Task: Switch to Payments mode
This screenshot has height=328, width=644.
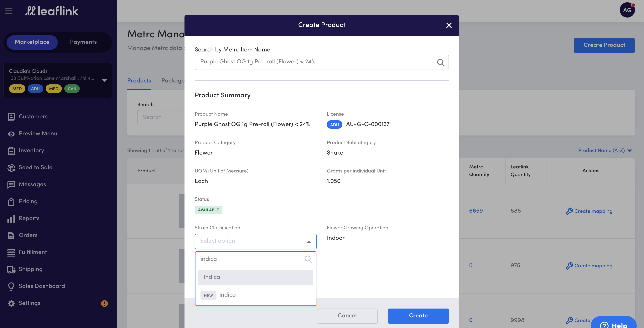Action: point(83,42)
